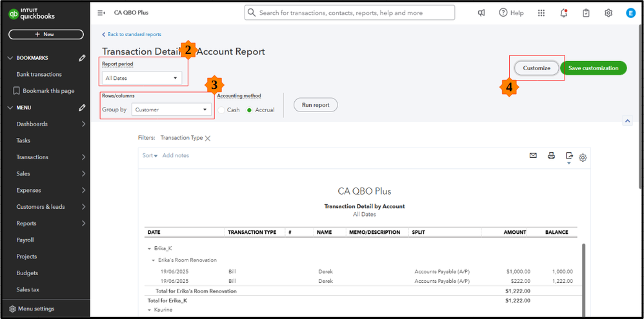Screen dimensions: 644x319
Task: Click the $222.00 amount cell
Action: tap(521, 281)
